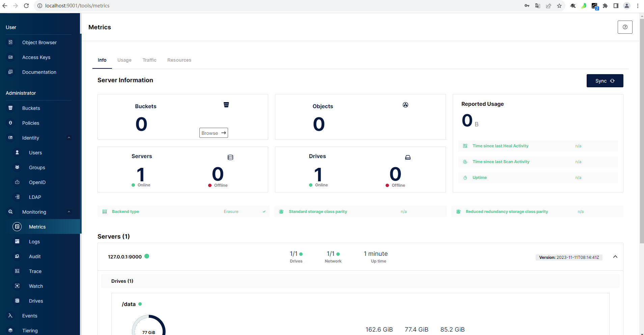Toggle the browser side panel icon
644x335 pixels.
click(x=616, y=6)
